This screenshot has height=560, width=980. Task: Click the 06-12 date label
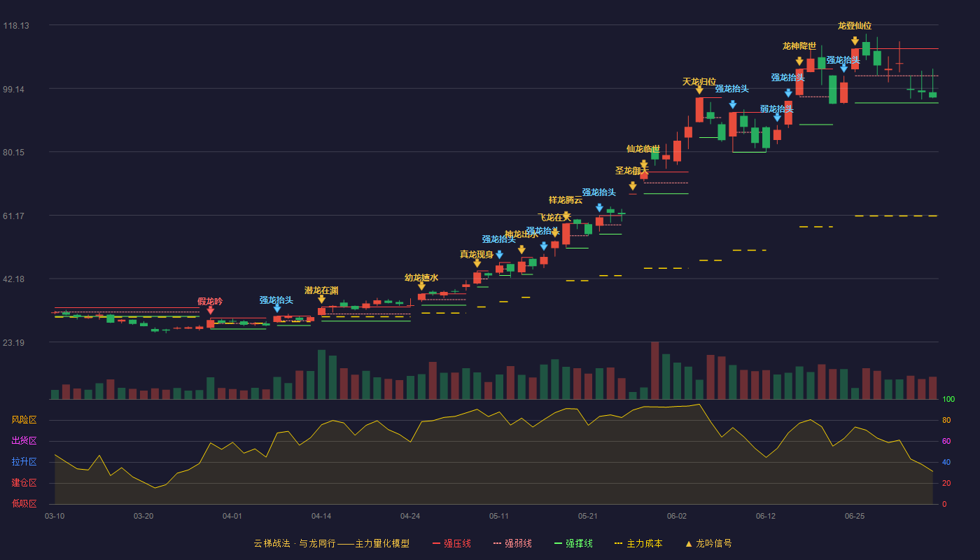(x=766, y=516)
